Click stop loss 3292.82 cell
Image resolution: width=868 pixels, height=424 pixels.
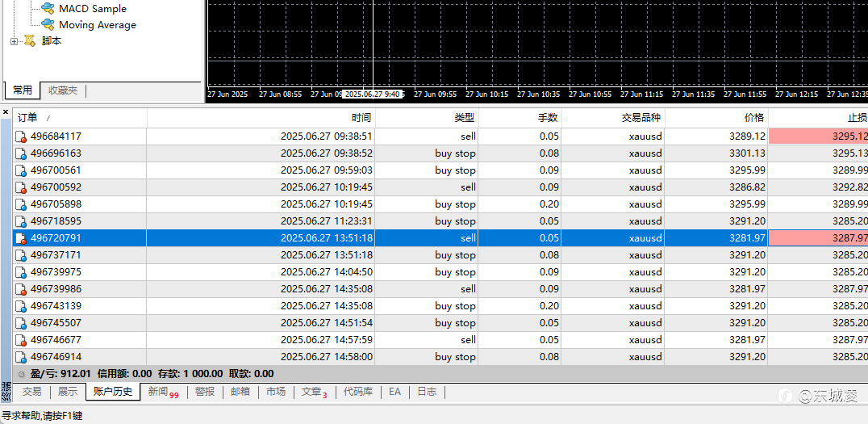coord(849,187)
